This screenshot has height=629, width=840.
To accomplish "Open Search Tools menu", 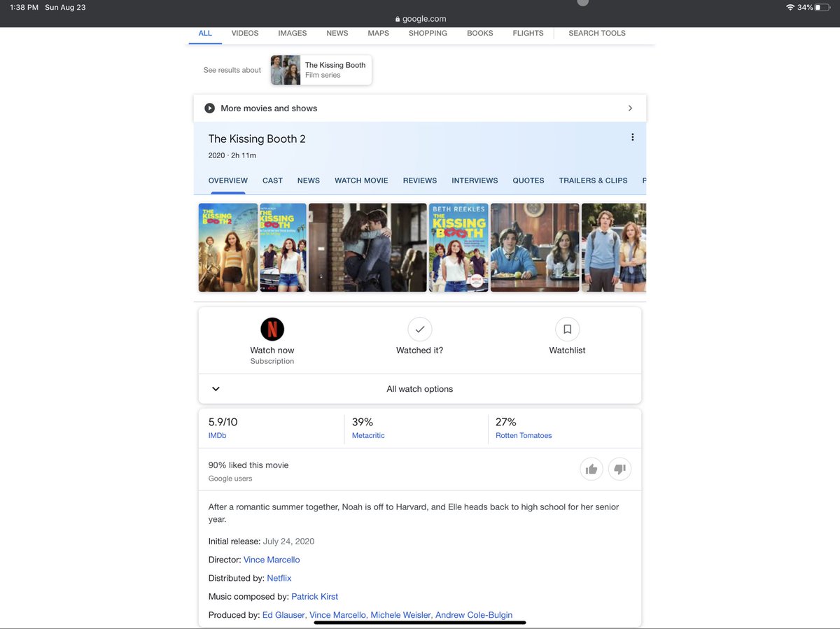I will tap(597, 33).
